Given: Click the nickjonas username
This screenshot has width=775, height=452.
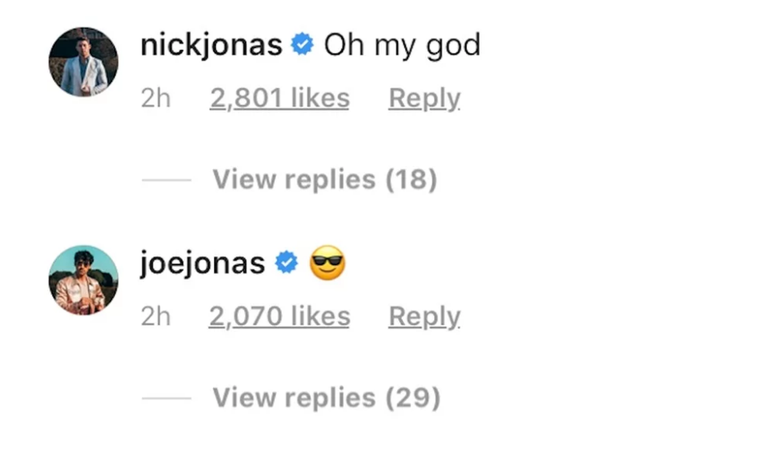Looking at the screenshot, I should pos(211,45).
